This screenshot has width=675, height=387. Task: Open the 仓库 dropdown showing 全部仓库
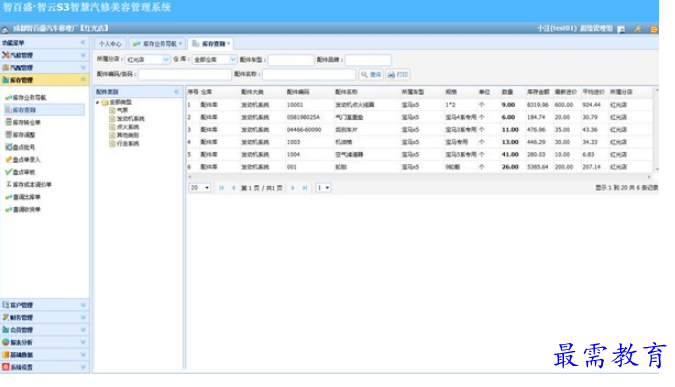click(x=232, y=60)
